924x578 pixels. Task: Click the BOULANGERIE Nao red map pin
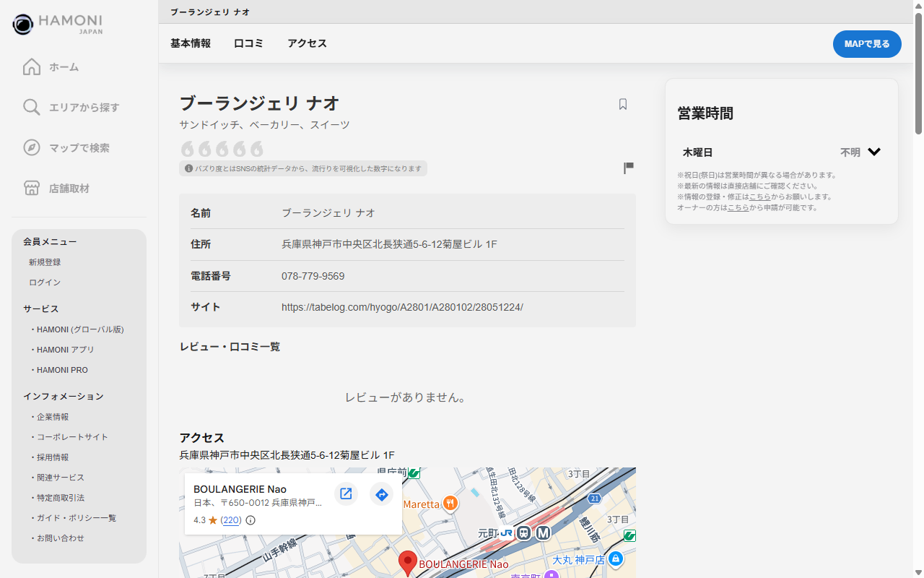point(408,564)
